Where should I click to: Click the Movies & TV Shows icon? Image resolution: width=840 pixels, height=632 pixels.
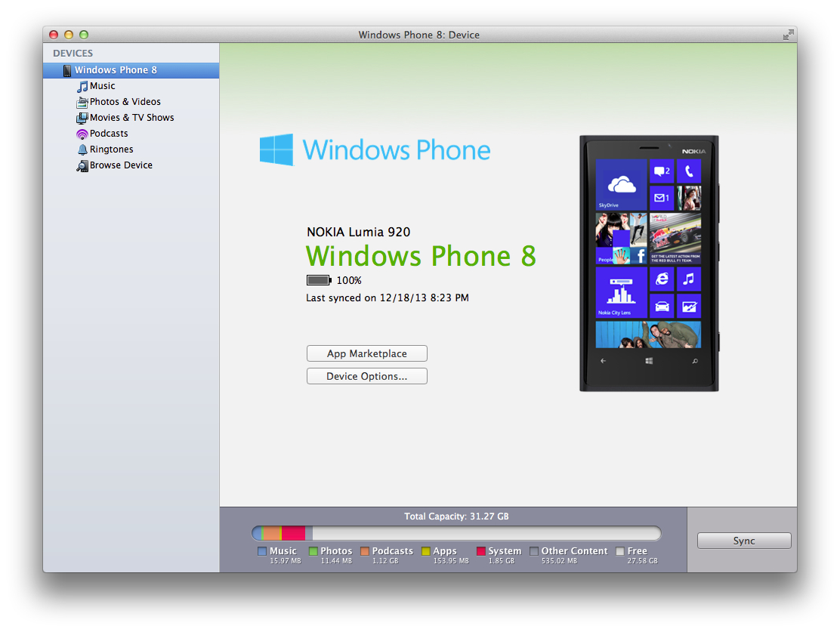click(82, 118)
